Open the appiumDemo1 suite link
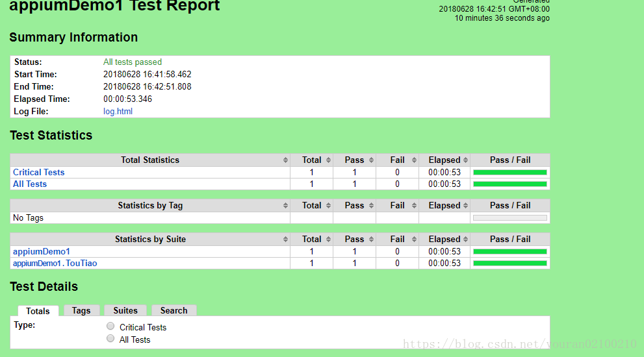The width and height of the screenshot is (644, 357). [x=42, y=252]
